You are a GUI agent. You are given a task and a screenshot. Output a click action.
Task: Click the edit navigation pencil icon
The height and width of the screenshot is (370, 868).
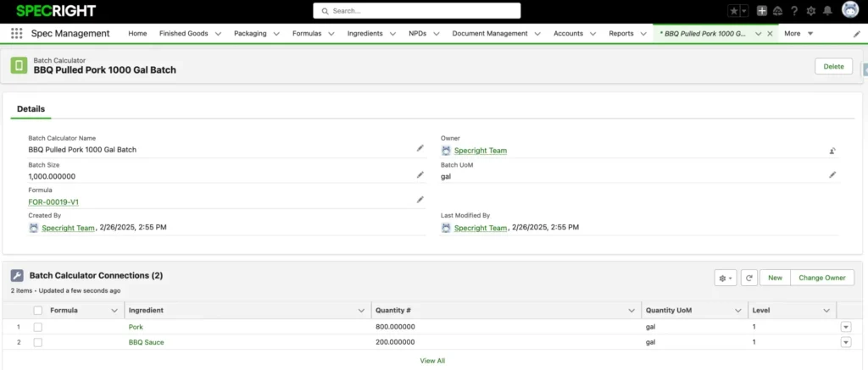857,34
